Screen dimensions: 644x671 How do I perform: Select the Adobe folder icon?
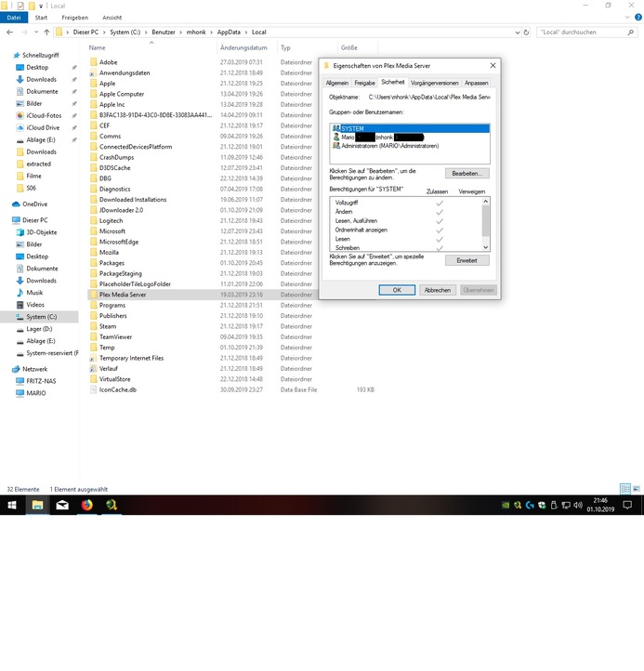93,62
